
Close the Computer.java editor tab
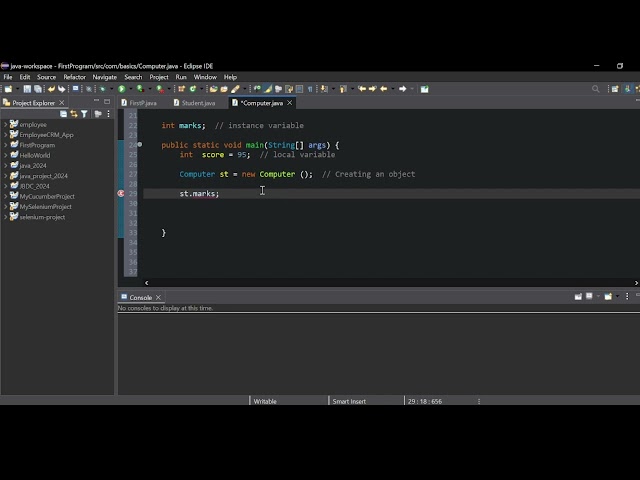[x=289, y=103]
